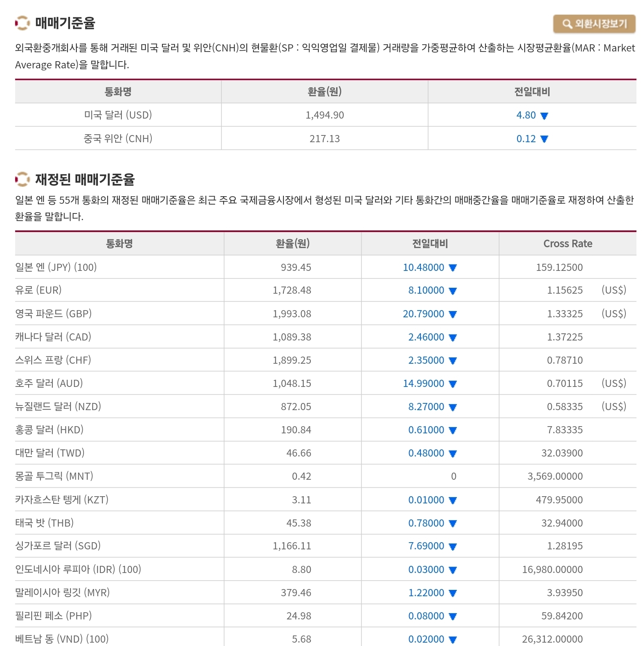Click the (US$) label in GBP row
Image resolution: width=644 pixels, height=646 pixels.
point(614,314)
